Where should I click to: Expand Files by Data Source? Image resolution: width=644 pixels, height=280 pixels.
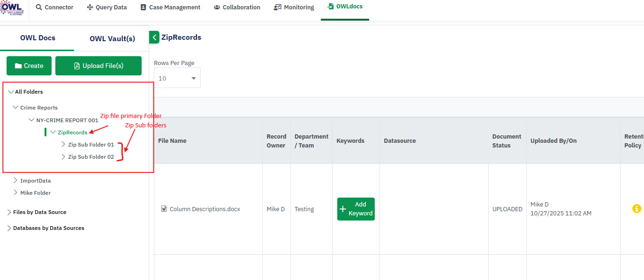9,212
